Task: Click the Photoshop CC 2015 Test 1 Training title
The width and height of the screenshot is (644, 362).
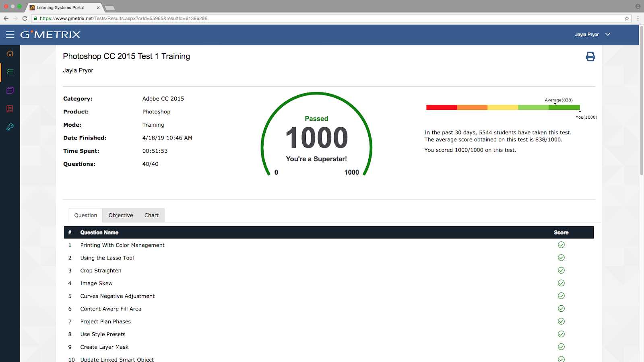Action: point(126,56)
